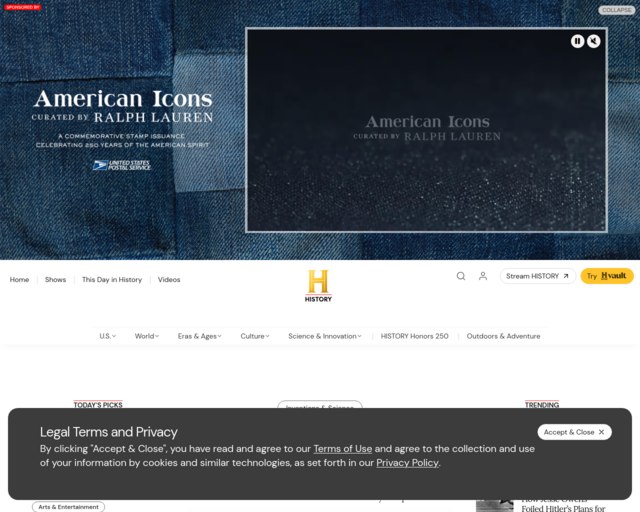Expand the U.S. dropdown menu
This screenshot has height=512, width=640.
click(108, 336)
